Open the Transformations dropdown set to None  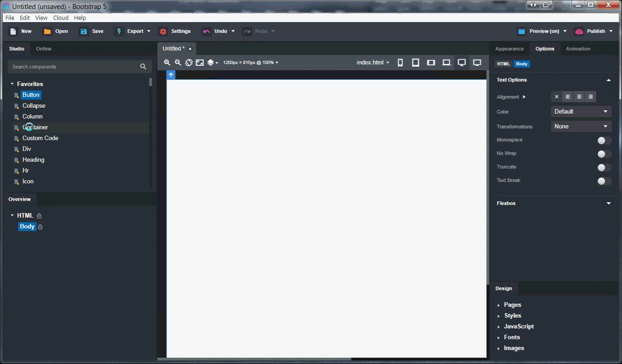(581, 127)
